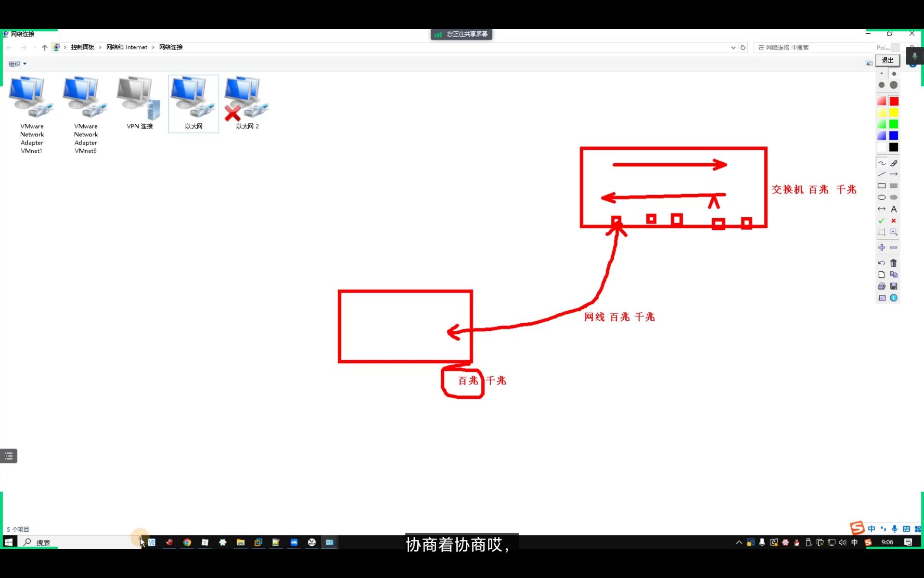Choose the text tool (A)
The width and height of the screenshot is (924, 578).
(894, 209)
